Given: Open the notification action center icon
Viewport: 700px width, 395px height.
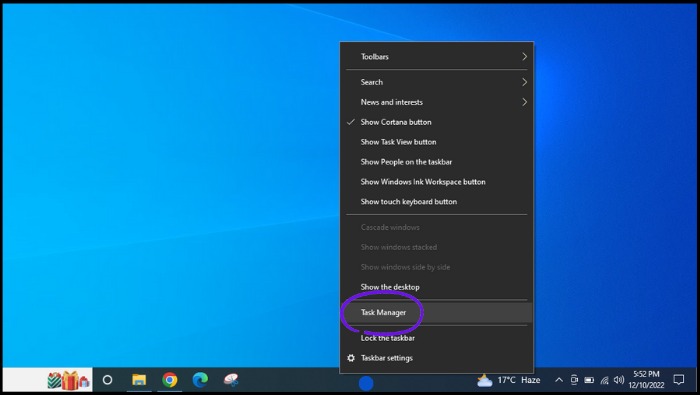Looking at the screenshot, I should [x=679, y=380].
